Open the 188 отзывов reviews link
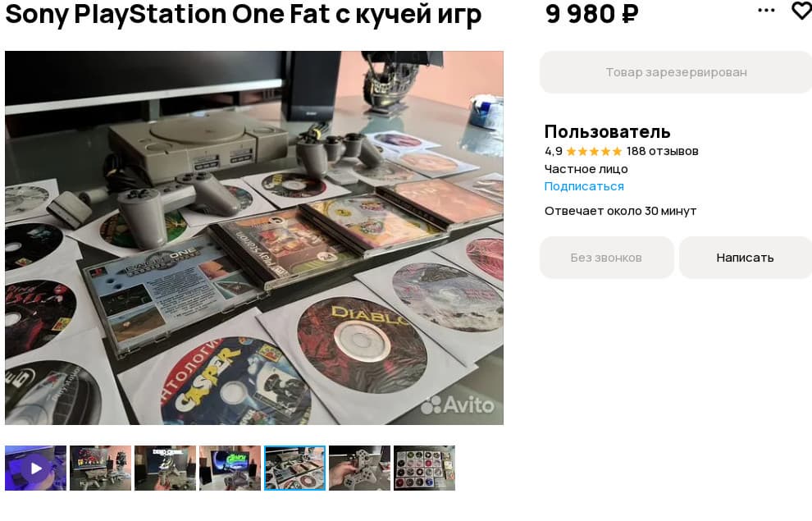Image resolution: width=812 pixels, height=521 pixels. 663,151
